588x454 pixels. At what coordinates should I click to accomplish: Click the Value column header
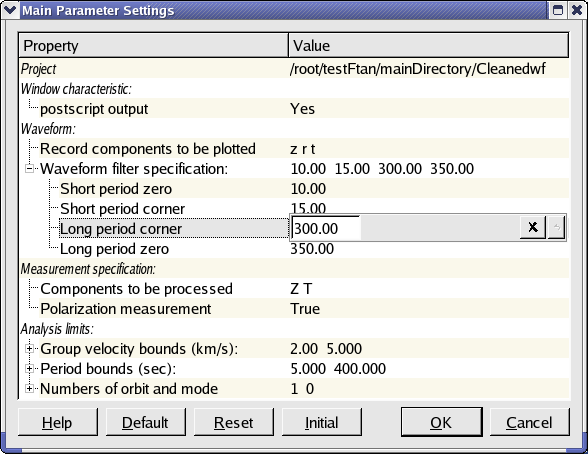429,45
